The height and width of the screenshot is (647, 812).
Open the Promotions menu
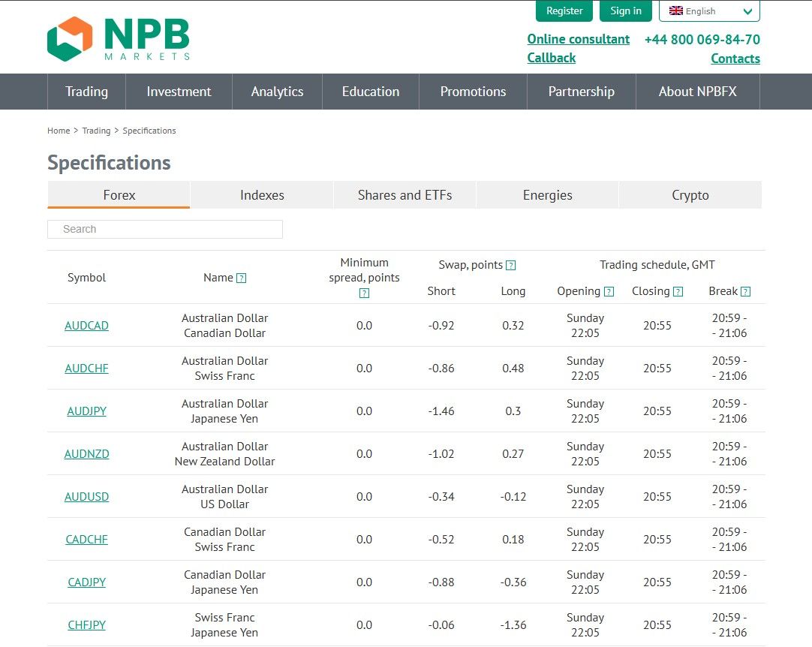(x=473, y=92)
